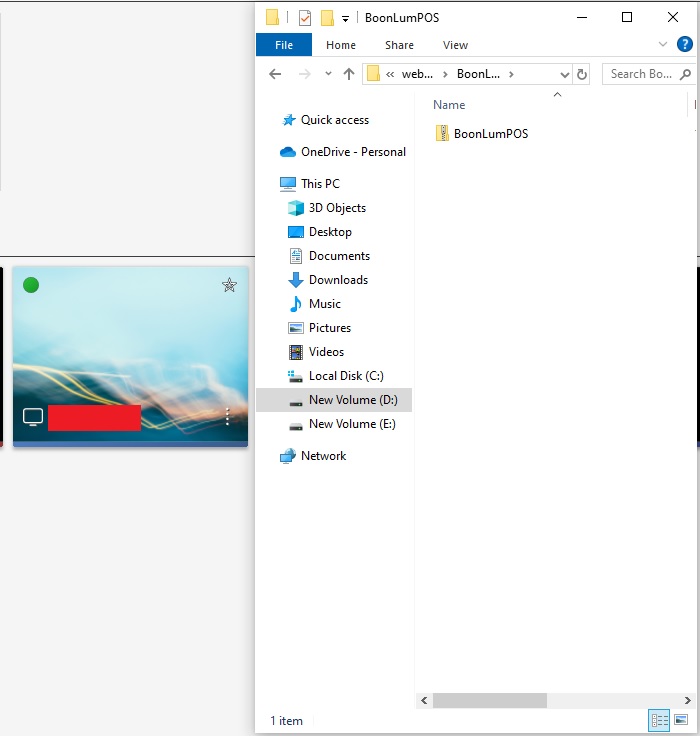Open the File menu
Image resolution: width=700 pixels, height=736 pixels.
284,45
